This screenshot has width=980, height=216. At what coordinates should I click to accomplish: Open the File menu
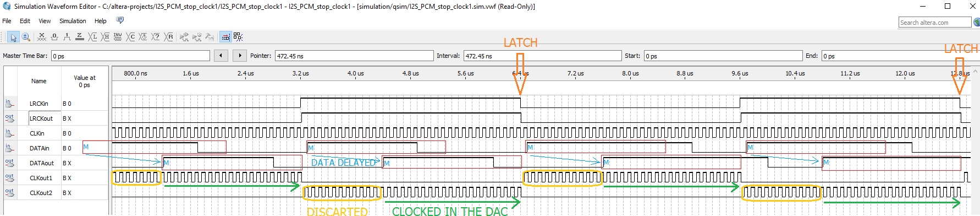pos(7,21)
